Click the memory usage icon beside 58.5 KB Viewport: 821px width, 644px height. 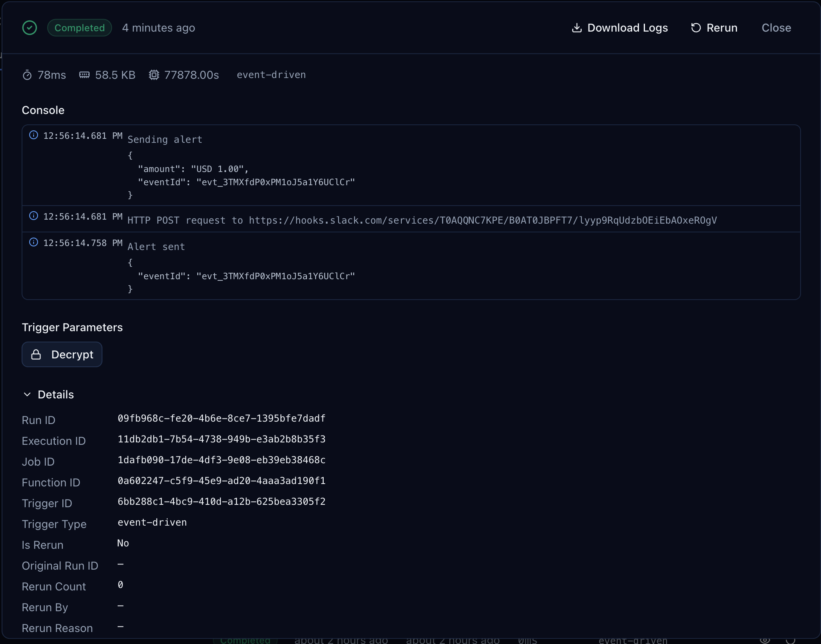tap(84, 74)
